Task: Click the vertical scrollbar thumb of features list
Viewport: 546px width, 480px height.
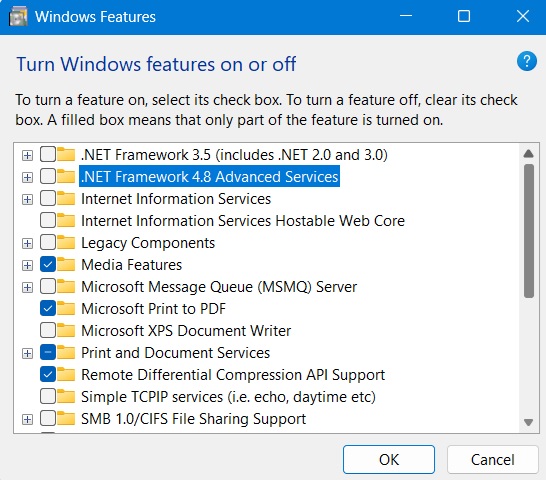Action: [529, 231]
